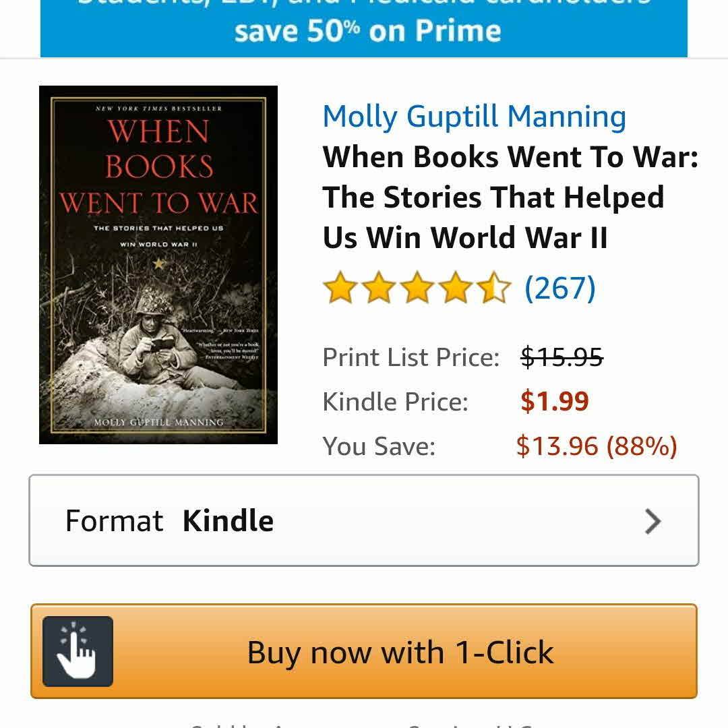Image resolution: width=728 pixels, height=728 pixels.
Task: Click the chevron arrow in Format row
Action: tap(653, 521)
